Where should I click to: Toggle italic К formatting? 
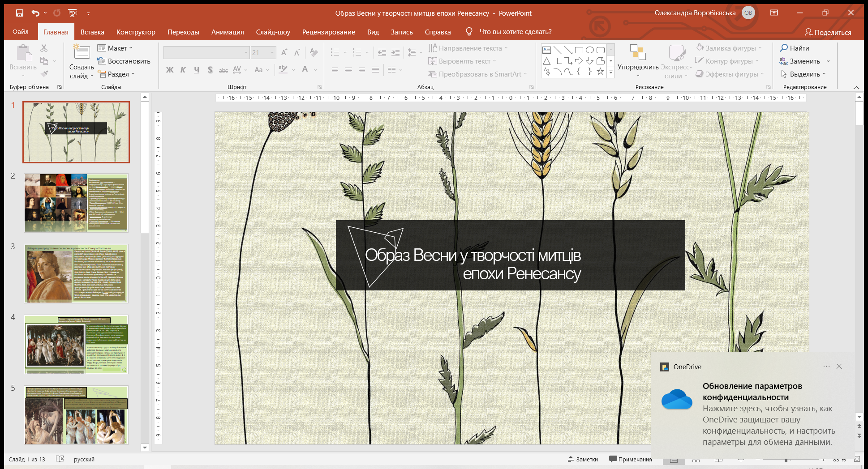183,70
